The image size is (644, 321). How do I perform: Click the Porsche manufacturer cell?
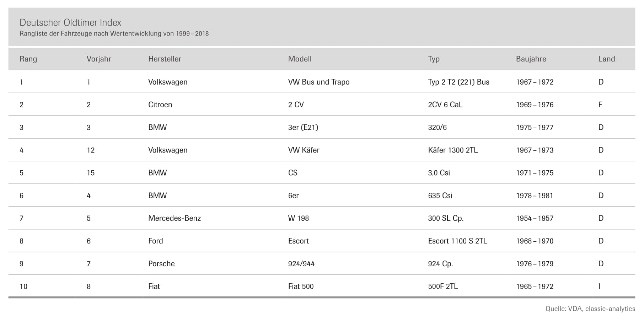point(161,264)
